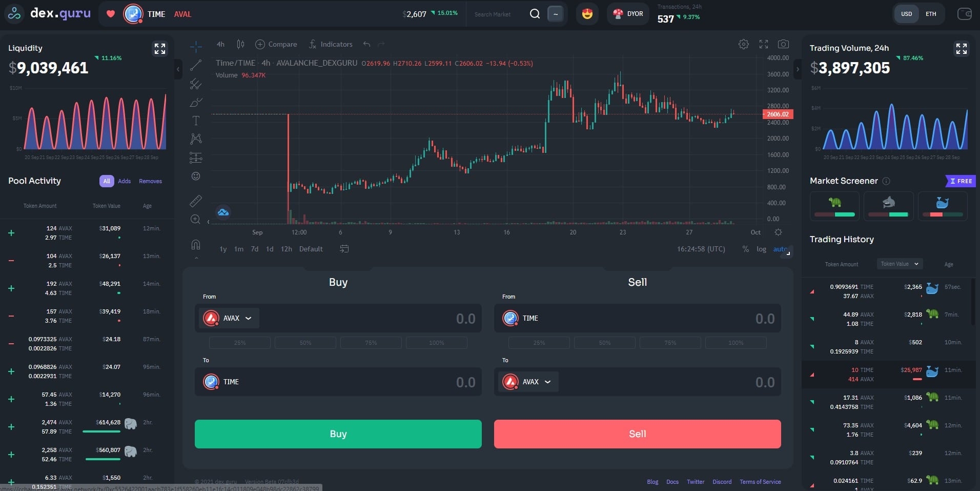Click the green Buy button
This screenshot has height=491, width=980.
coord(338,434)
